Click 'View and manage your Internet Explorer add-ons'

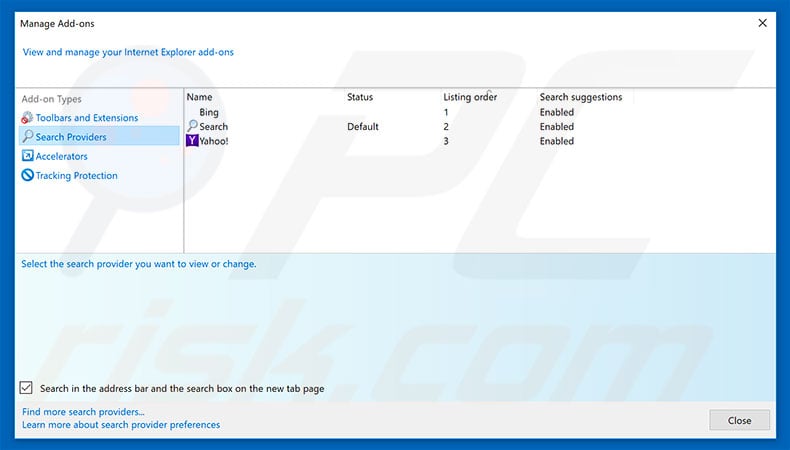click(128, 52)
